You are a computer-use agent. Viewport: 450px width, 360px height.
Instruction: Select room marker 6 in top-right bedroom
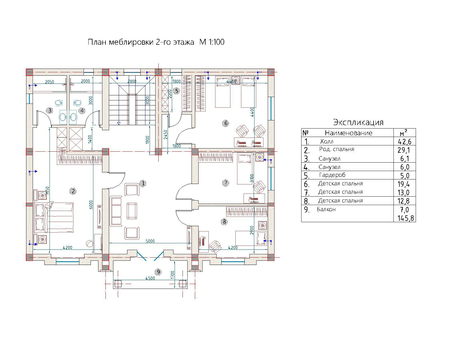[226, 123]
